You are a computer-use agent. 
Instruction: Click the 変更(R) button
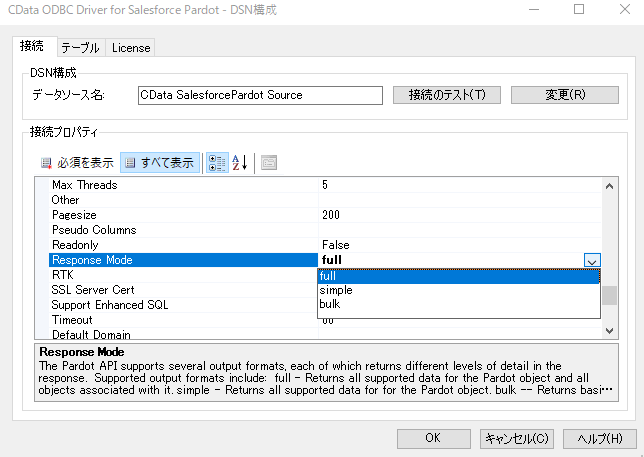[x=565, y=95]
